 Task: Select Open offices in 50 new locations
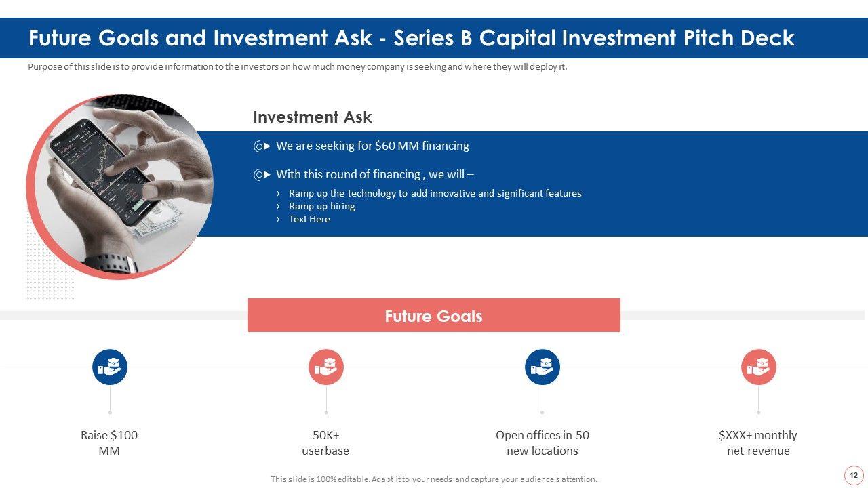pos(542,443)
